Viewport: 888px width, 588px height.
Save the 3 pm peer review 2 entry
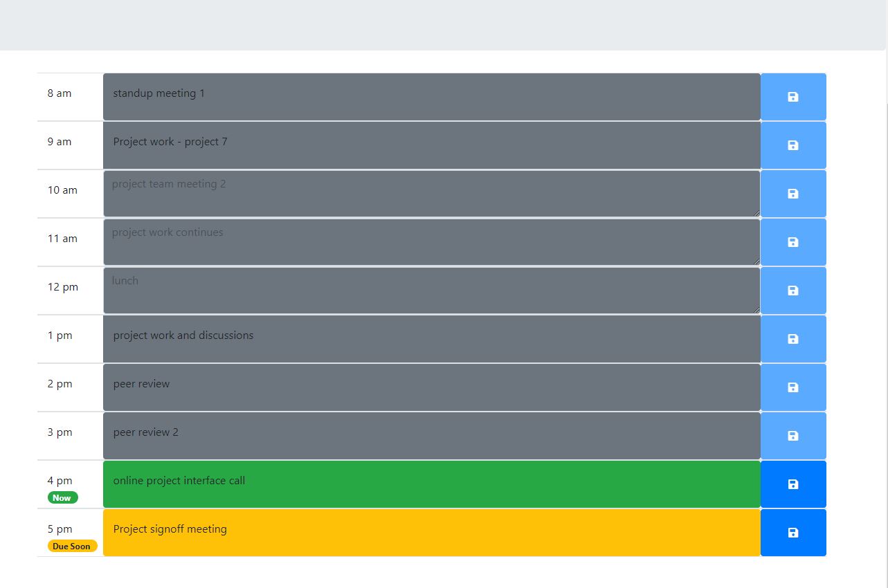click(x=793, y=436)
